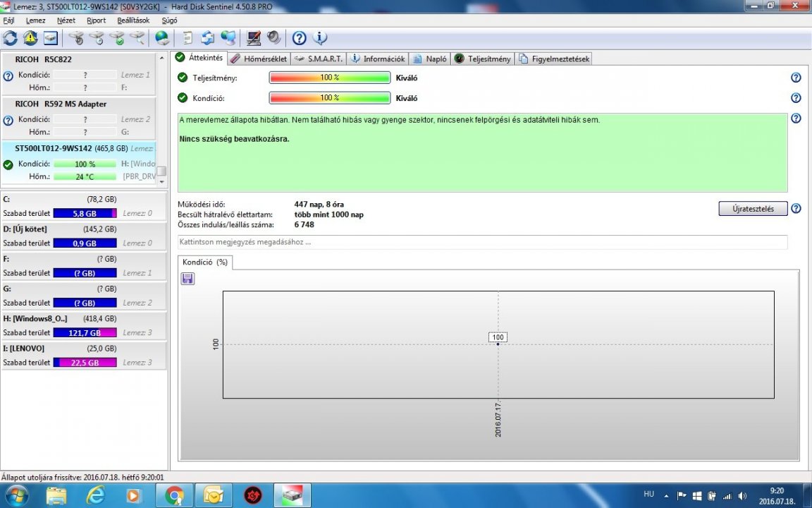Click the volume icon in system tray
This screenshot has height=508, width=812.
tap(743, 496)
